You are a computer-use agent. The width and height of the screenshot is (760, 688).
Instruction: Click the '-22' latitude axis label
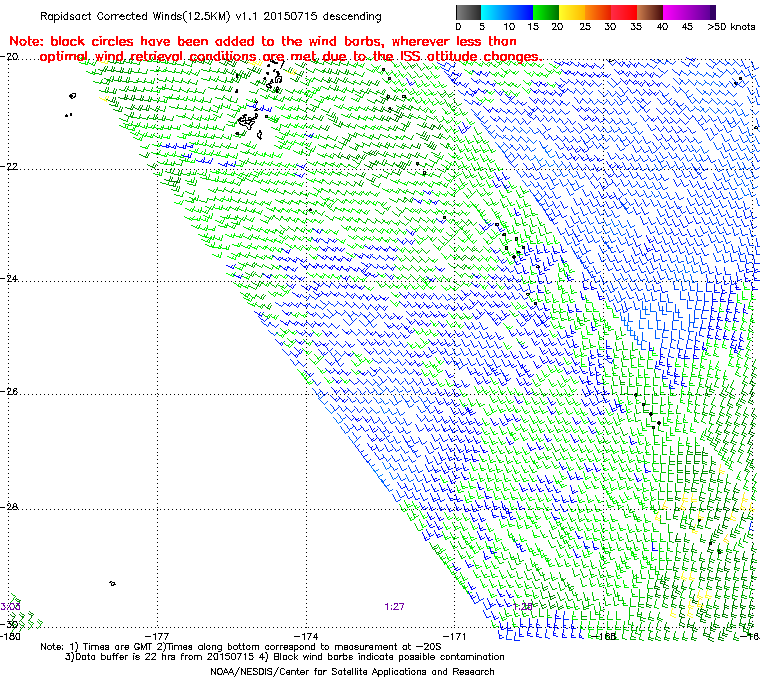[x=9, y=166]
